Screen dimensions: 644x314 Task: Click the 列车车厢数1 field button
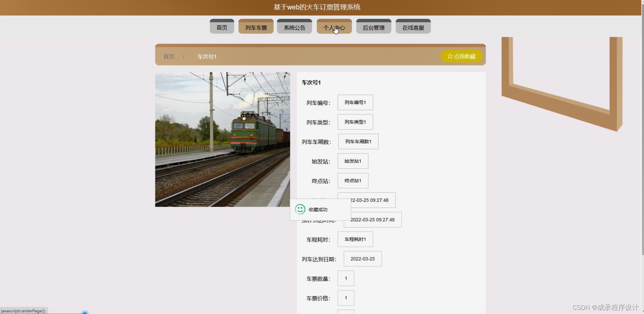[x=358, y=141]
